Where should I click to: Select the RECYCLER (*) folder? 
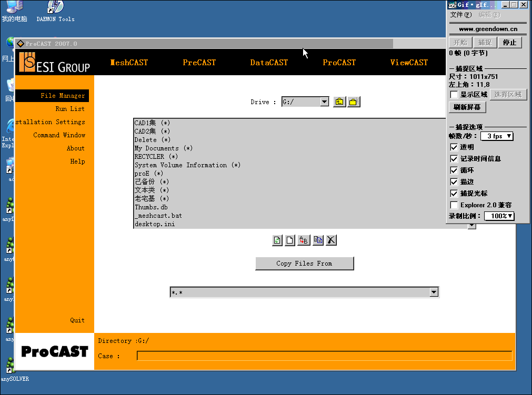click(156, 157)
